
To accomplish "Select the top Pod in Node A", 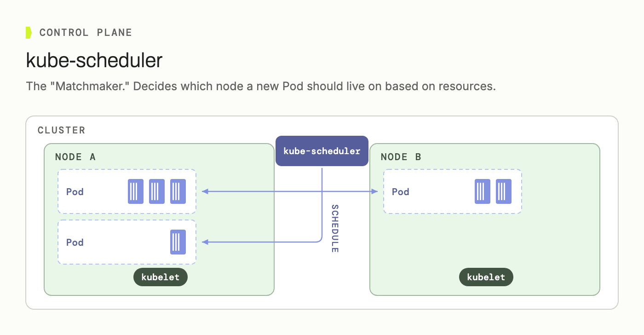I will 127,191.
